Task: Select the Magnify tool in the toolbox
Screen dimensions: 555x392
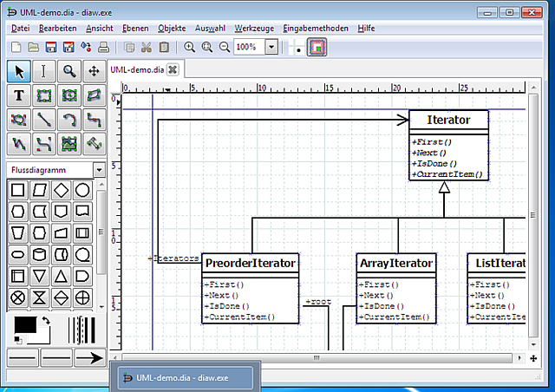Action: (69, 70)
